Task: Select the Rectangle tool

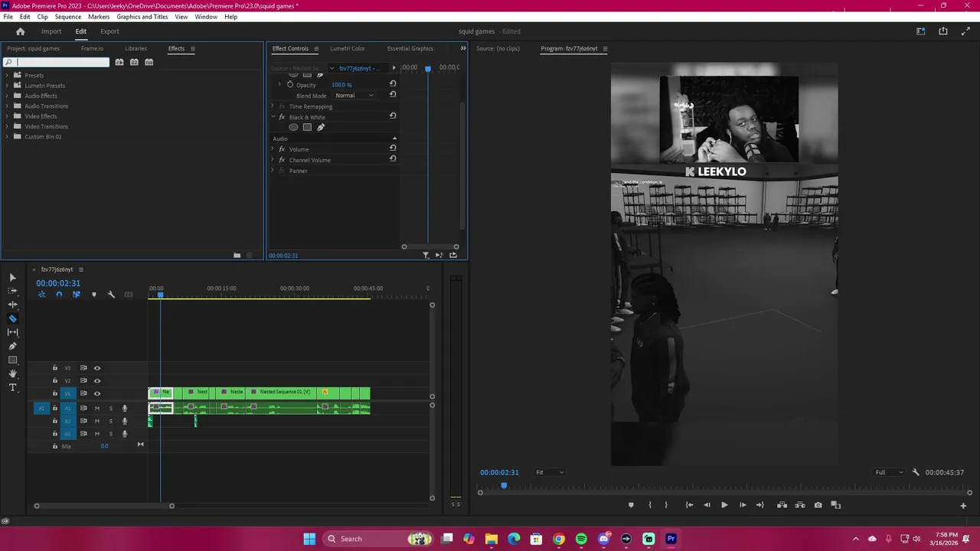Action: pos(12,360)
